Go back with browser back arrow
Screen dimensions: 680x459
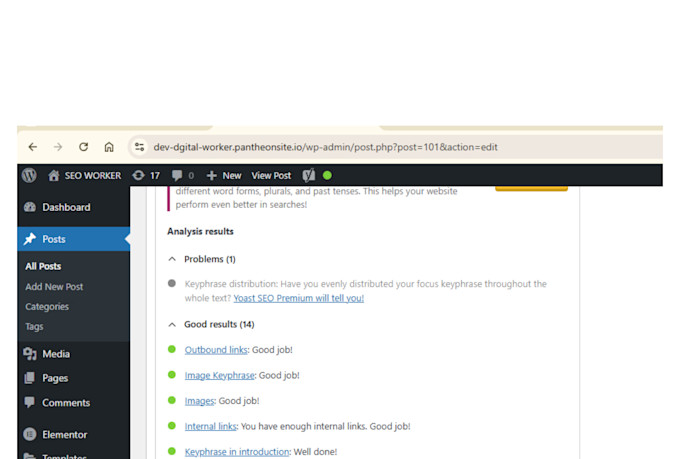[x=33, y=147]
